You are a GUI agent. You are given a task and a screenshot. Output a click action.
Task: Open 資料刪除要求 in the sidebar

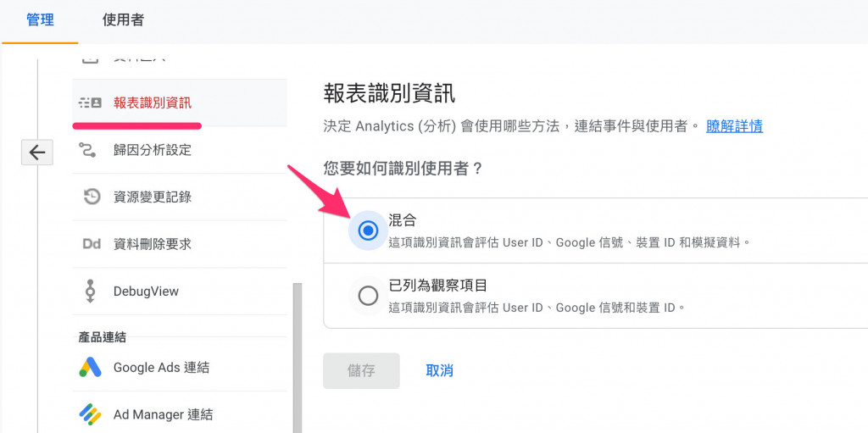pos(153,244)
